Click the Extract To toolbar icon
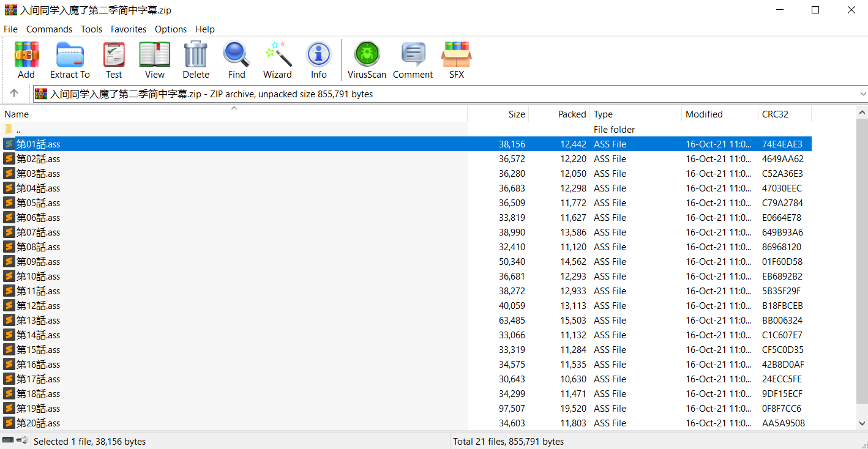Screen dimensions: 868x449 coord(70,54)
